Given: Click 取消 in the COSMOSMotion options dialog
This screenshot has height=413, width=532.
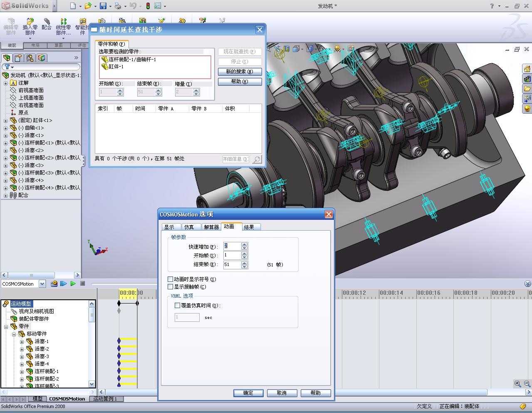Looking at the screenshot, I should (x=282, y=393).
